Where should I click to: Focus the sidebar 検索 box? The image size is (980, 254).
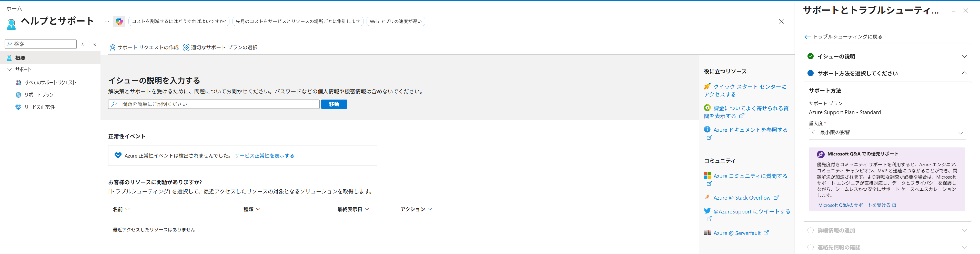pos(41,44)
